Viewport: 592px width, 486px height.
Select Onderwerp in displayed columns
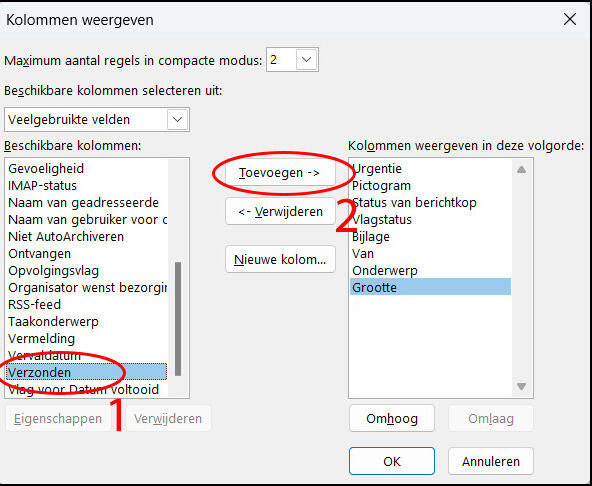pos(430,270)
